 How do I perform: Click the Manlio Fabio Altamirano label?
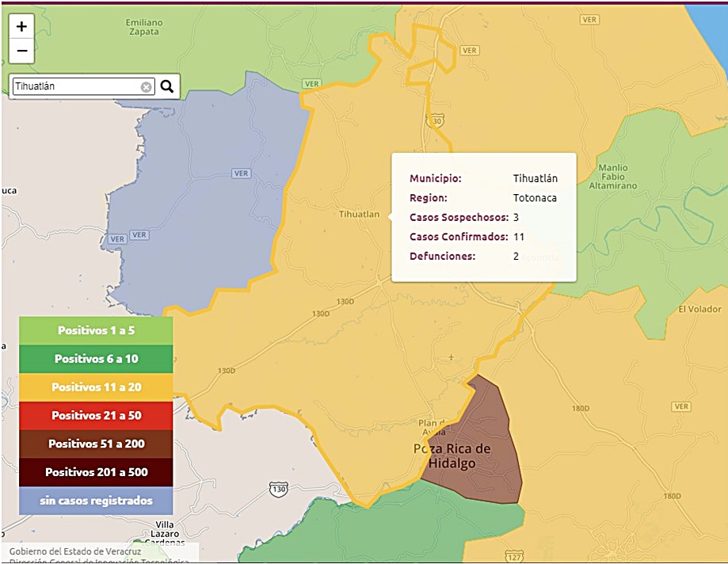tap(613, 177)
